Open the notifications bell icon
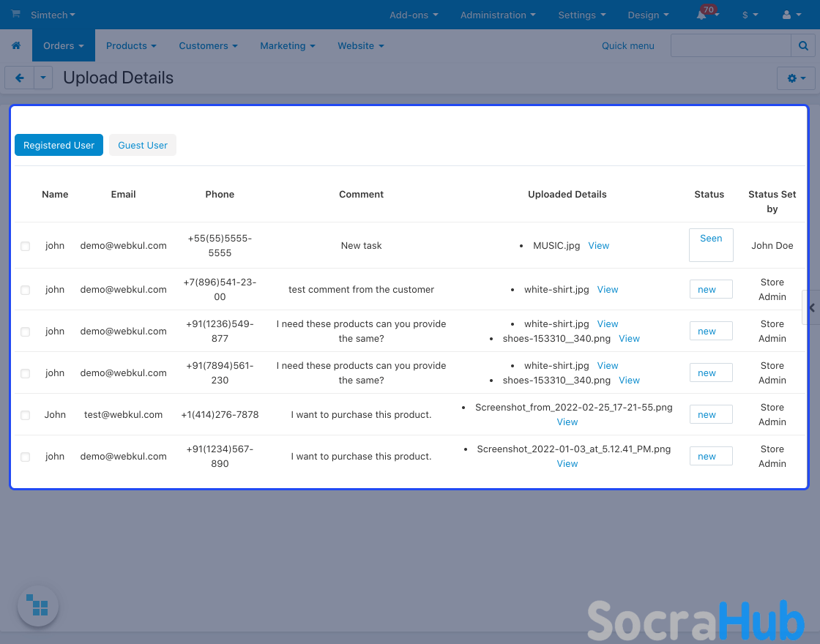The width and height of the screenshot is (820, 644). [702, 15]
